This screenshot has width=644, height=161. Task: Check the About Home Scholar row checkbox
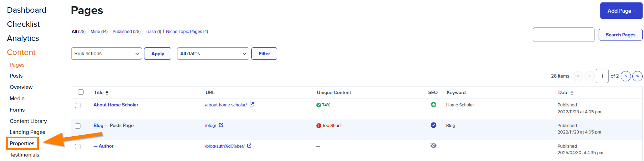click(x=78, y=105)
